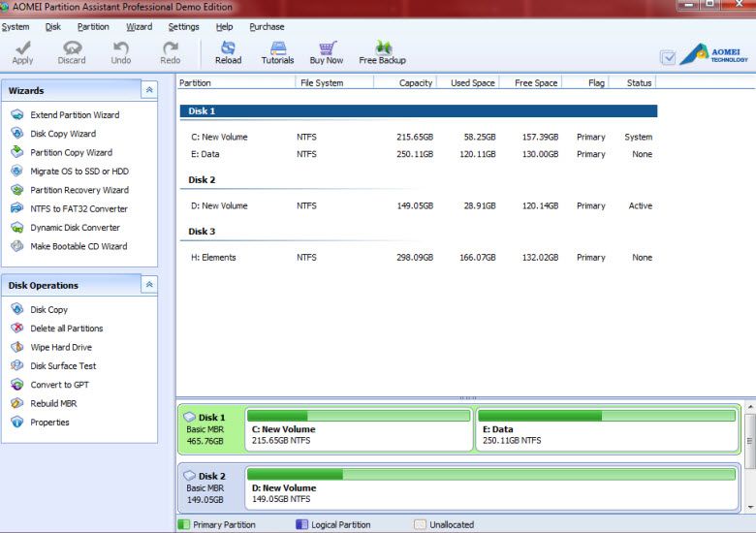
Task: Select the H: Elements partition row
Action: 419,258
